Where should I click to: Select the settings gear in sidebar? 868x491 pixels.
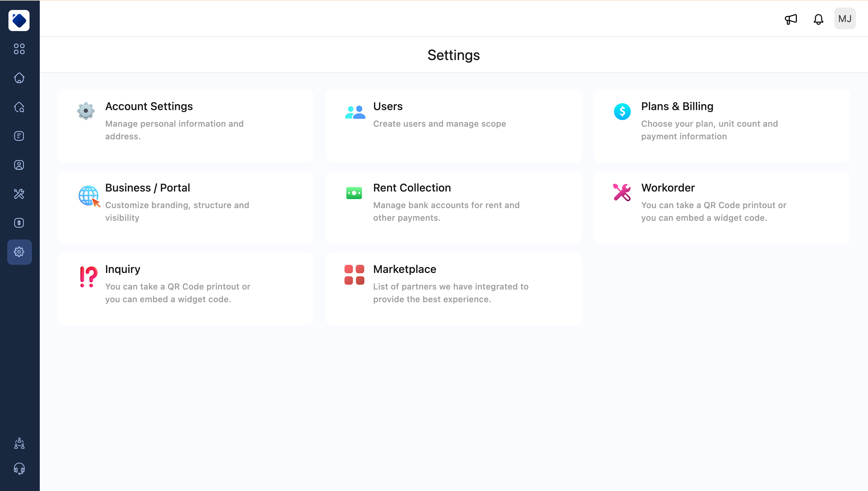click(19, 252)
